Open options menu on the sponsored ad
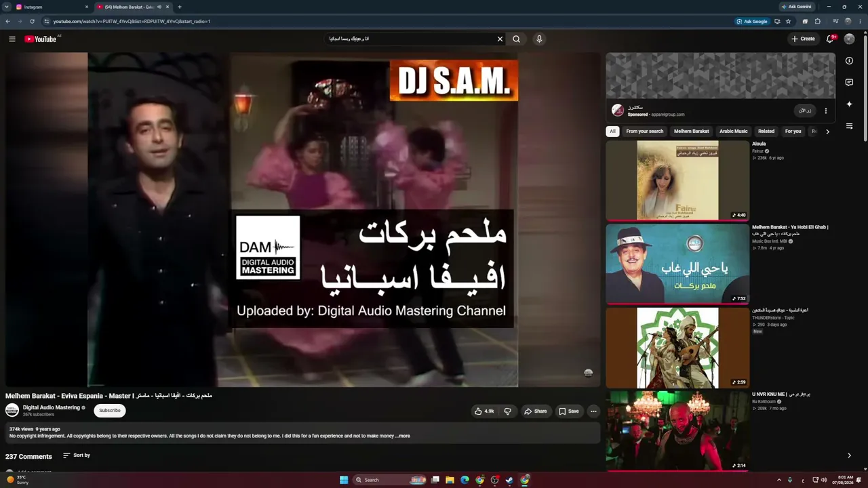This screenshot has width=868, height=488. coord(825,110)
